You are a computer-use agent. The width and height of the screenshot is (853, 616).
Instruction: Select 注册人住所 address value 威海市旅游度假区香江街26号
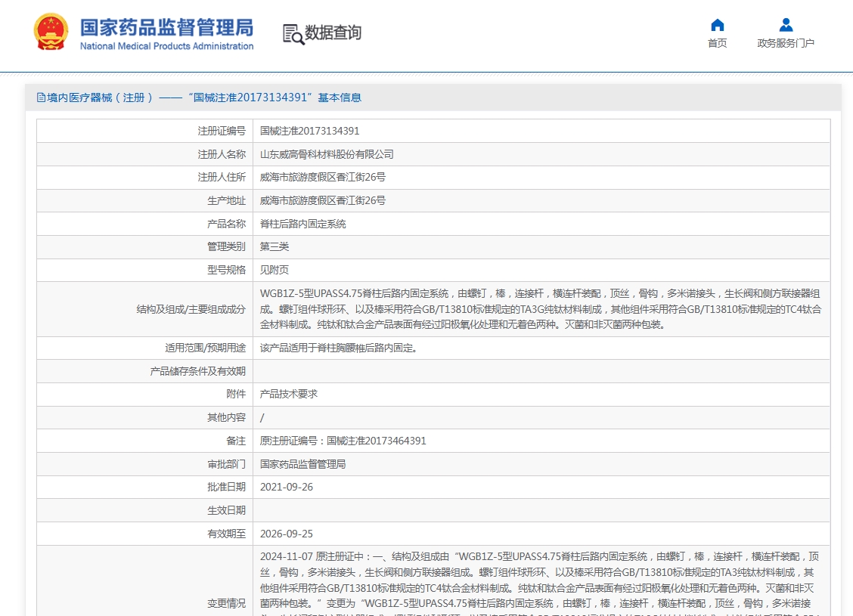323,178
